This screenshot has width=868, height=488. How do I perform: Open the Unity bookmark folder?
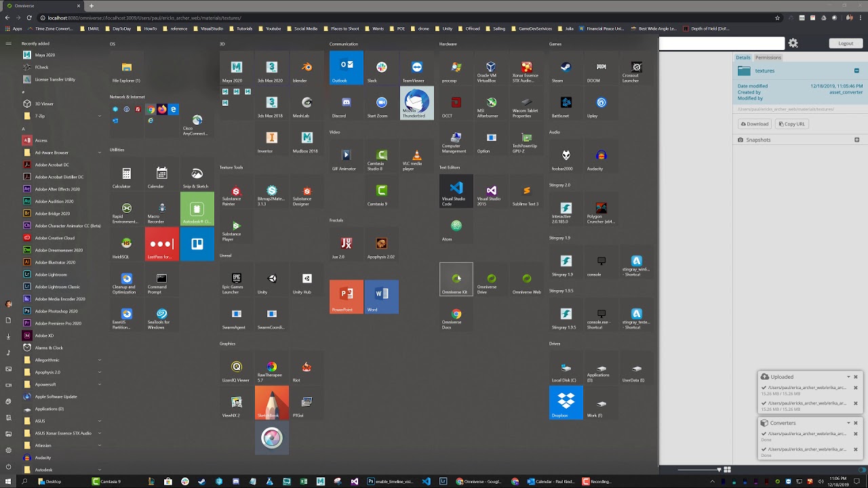[443, 28]
